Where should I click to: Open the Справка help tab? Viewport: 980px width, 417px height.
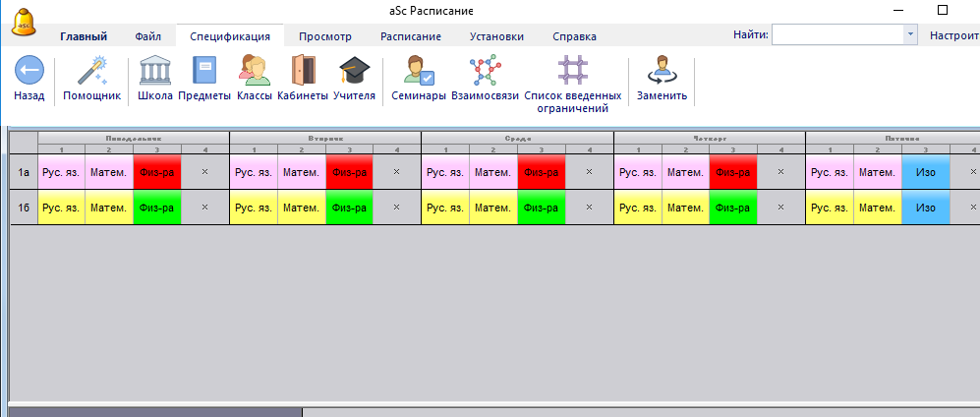coord(574,36)
